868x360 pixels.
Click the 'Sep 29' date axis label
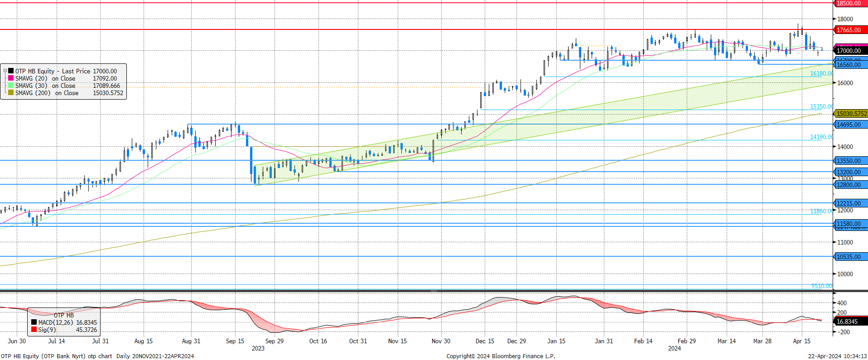click(x=275, y=341)
